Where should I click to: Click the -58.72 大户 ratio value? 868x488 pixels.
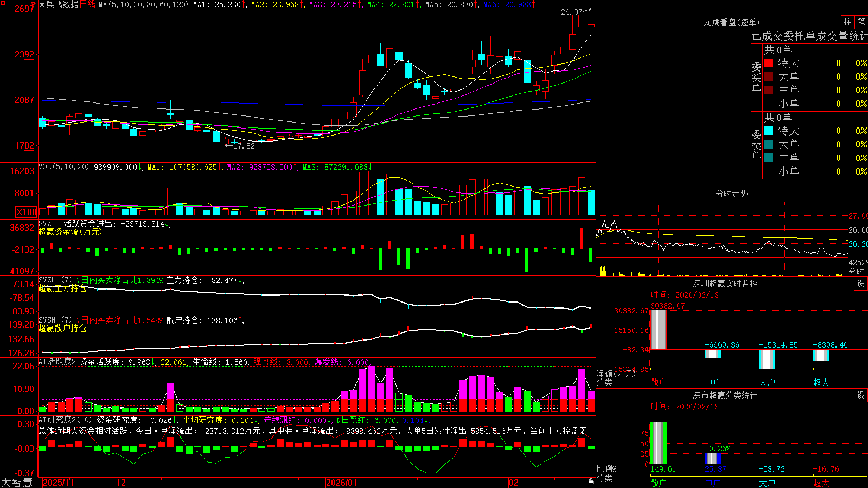coord(771,469)
